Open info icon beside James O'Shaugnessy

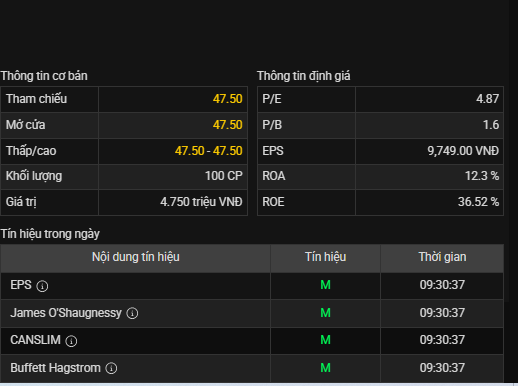(132, 313)
